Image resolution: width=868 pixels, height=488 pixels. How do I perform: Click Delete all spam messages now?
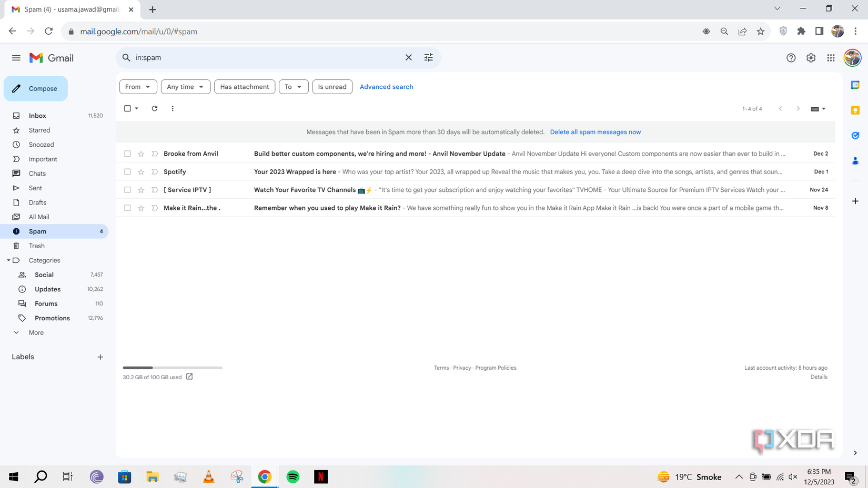[595, 132]
